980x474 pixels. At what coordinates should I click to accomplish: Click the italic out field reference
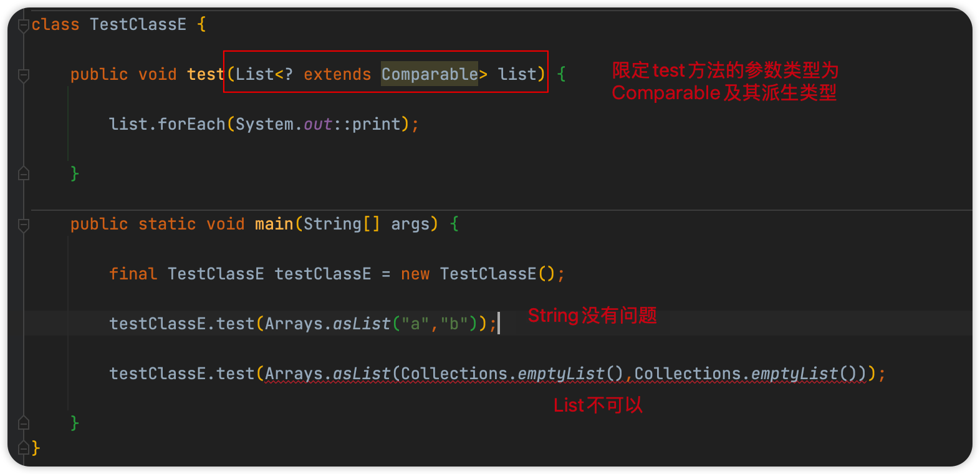point(317,124)
